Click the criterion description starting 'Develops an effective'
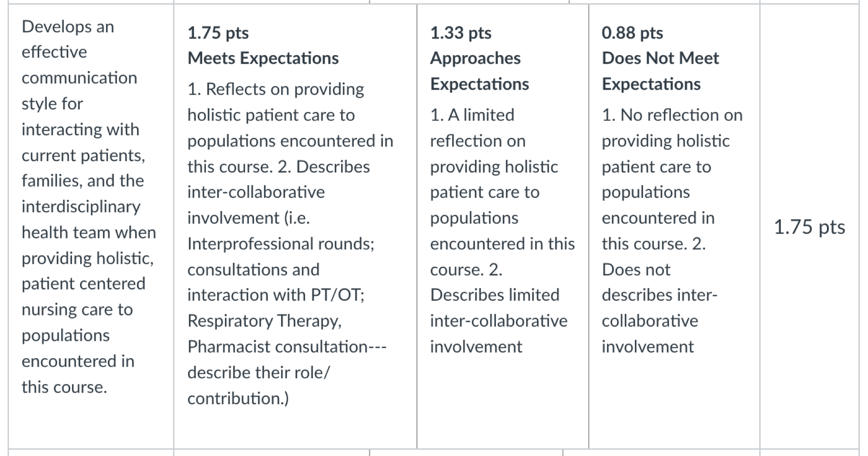Image resolution: width=868 pixels, height=456 pixels. [89, 207]
